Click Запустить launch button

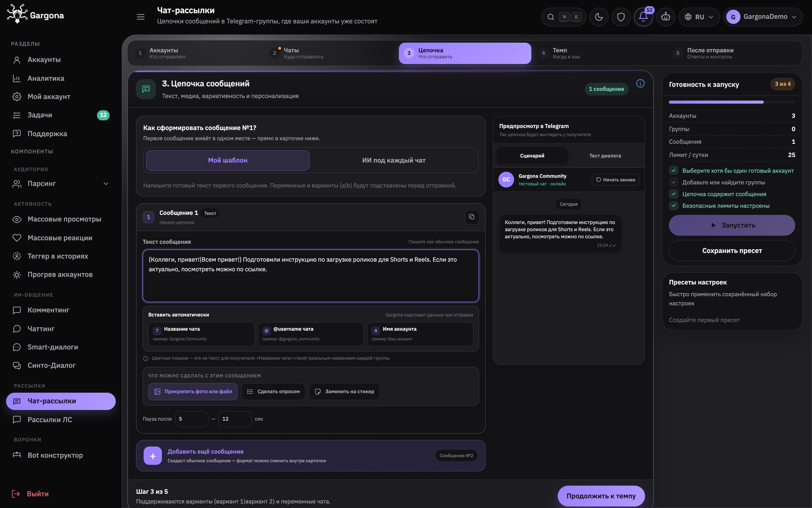732,225
